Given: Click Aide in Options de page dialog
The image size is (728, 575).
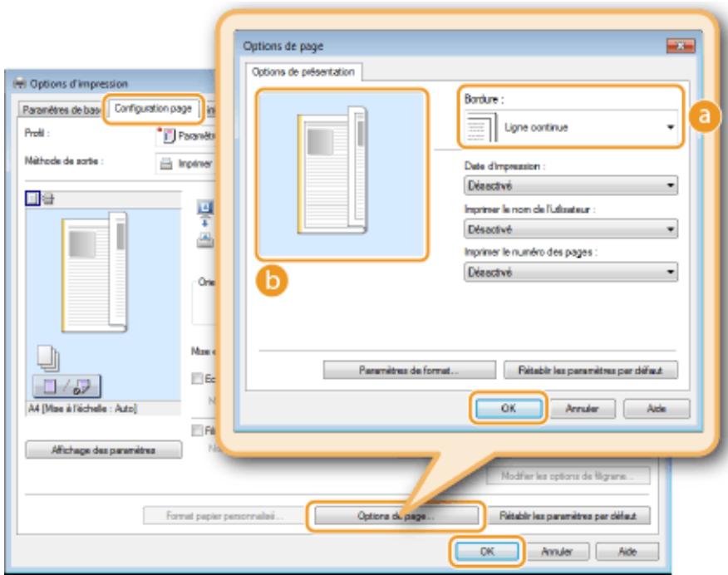Looking at the screenshot, I should pos(657,408).
